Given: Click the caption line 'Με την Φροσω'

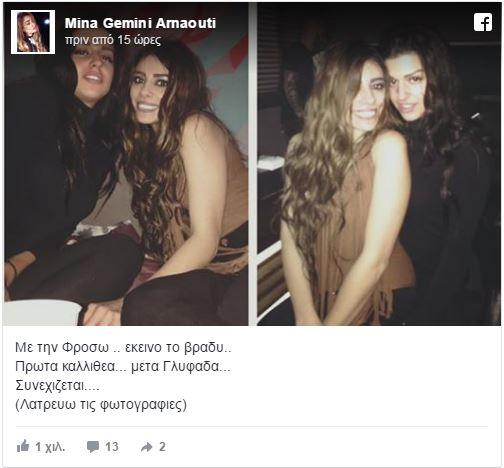Looking at the screenshot, I should pyautogui.click(x=62, y=348).
